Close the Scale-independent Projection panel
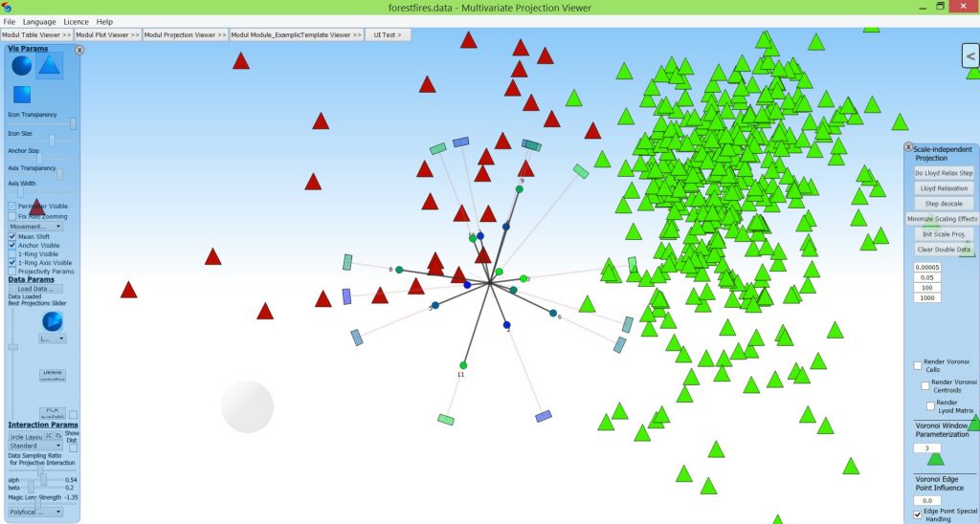The height and width of the screenshot is (524, 980). click(x=908, y=147)
